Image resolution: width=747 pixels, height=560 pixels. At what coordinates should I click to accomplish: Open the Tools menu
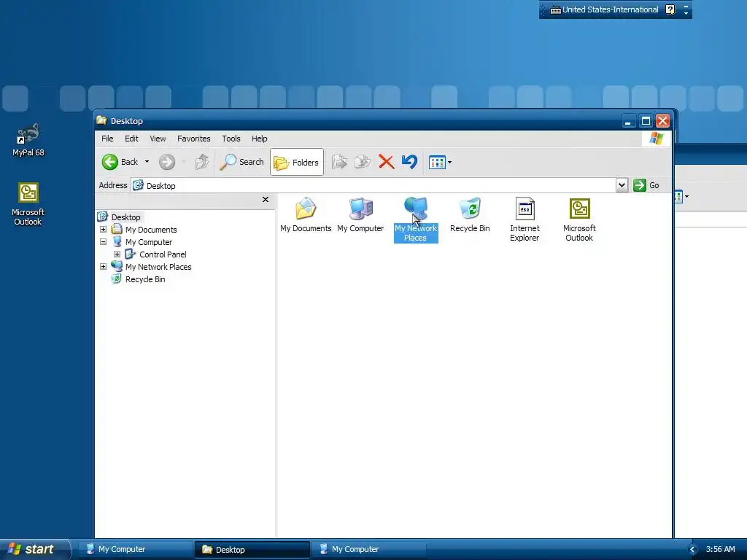[x=231, y=139]
